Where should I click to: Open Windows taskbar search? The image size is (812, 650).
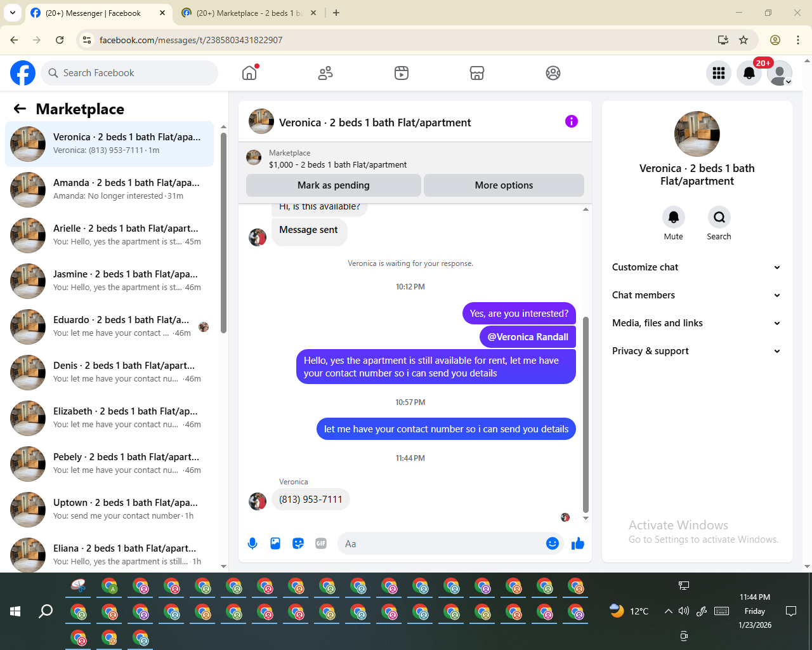pos(46,611)
